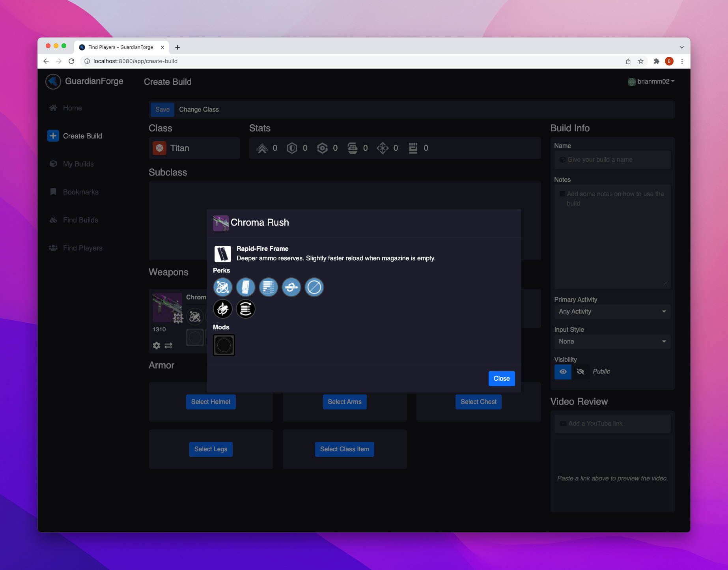Click the Select Chest button

pyautogui.click(x=478, y=402)
